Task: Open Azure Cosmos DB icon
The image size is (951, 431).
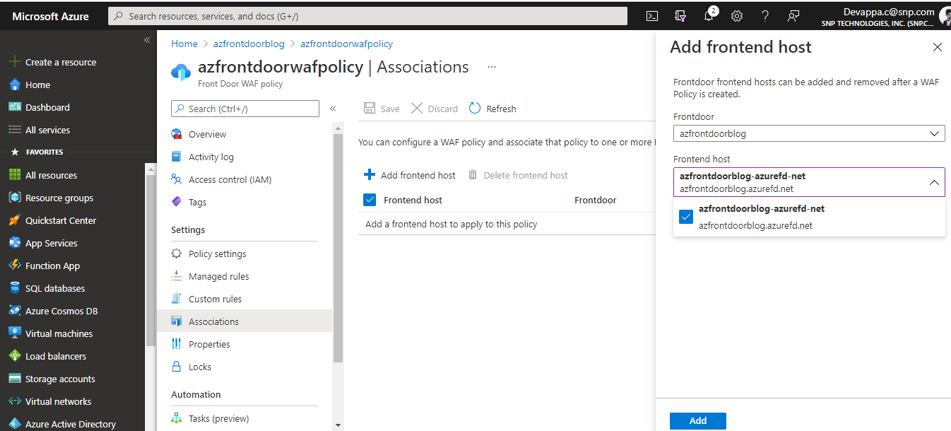Action: point(15,310)
